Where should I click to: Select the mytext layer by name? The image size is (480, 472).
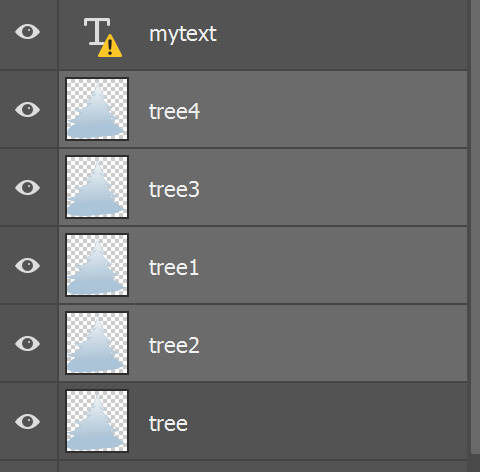183,34
